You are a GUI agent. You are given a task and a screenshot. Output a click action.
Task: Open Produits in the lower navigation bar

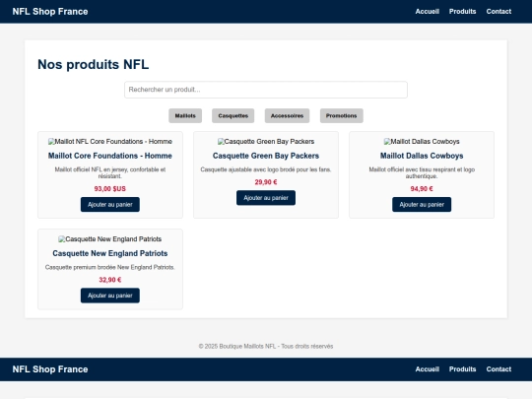click(462, 369)
